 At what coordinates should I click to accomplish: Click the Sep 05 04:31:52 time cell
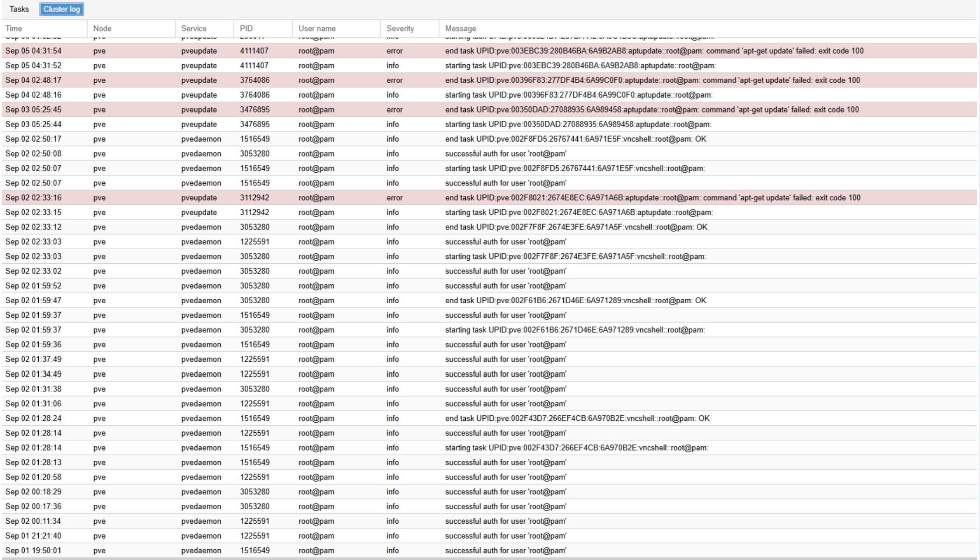33,66
